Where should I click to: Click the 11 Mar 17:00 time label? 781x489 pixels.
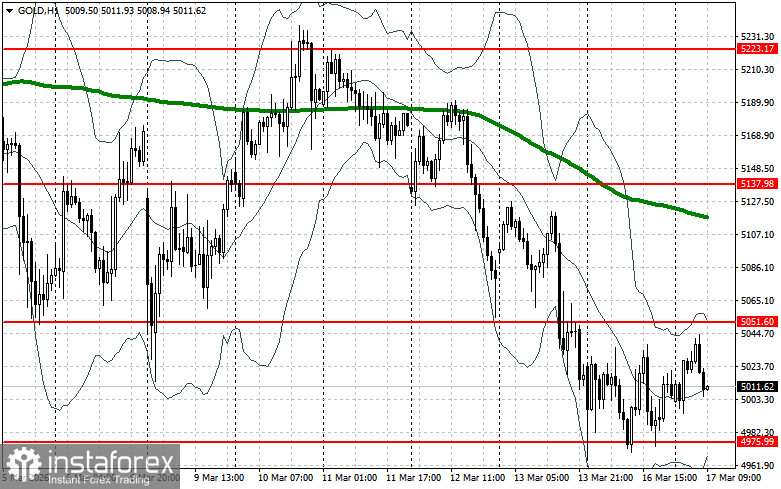[413, 478]
